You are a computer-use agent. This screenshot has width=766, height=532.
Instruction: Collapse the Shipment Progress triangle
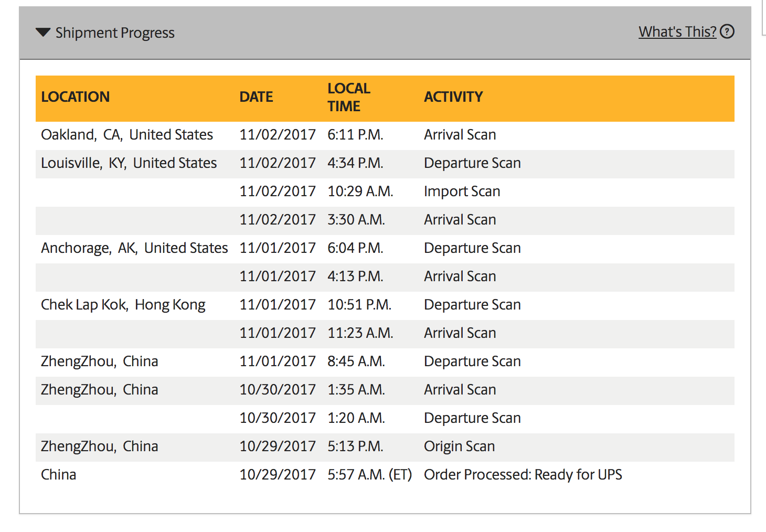pyautogui.click(x=42, y=33)
